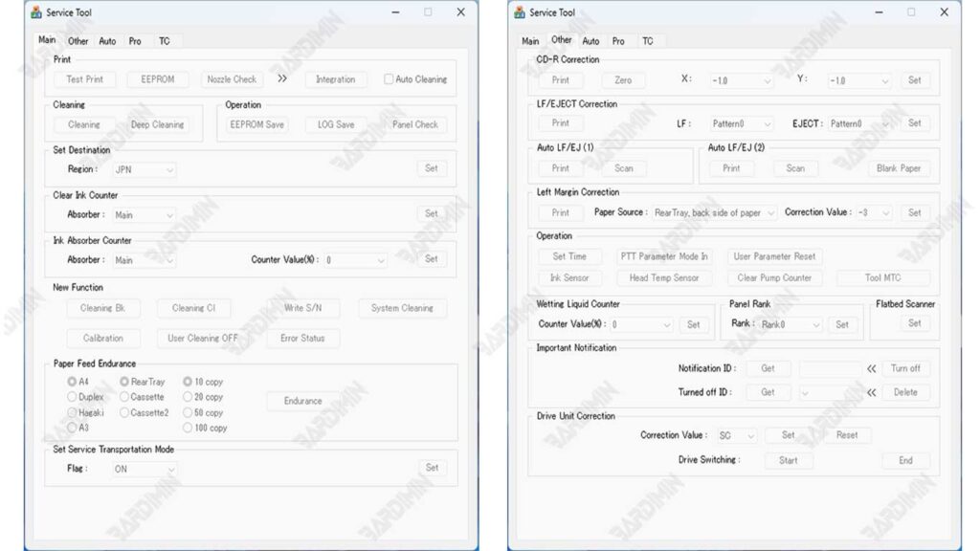Start a Nozzle Check
Image resolution: width=980 pixels, height=551 pixels.
[234, 79]
